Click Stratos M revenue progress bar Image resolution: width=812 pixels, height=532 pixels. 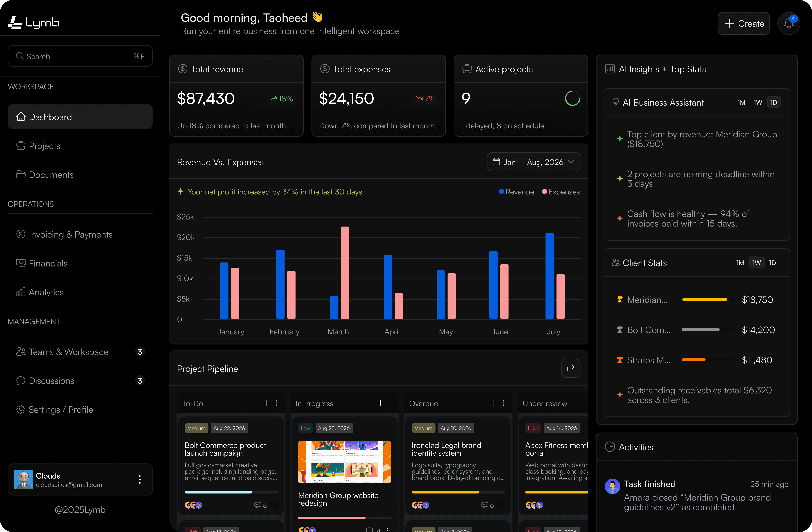click(x=708, y=360)
